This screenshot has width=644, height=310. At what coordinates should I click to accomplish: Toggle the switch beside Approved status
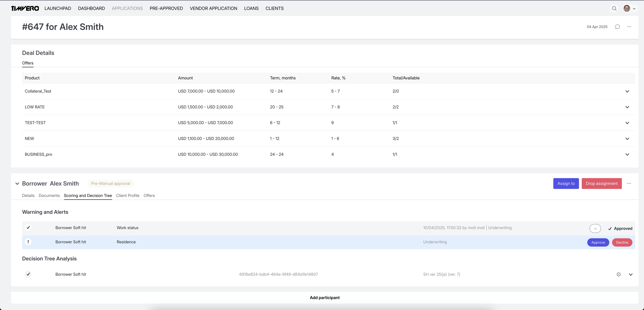(x=595, y=228)
